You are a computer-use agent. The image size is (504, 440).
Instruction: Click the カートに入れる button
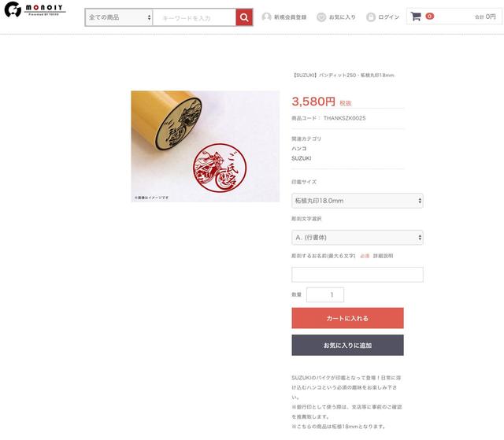(x=347, y=318)
